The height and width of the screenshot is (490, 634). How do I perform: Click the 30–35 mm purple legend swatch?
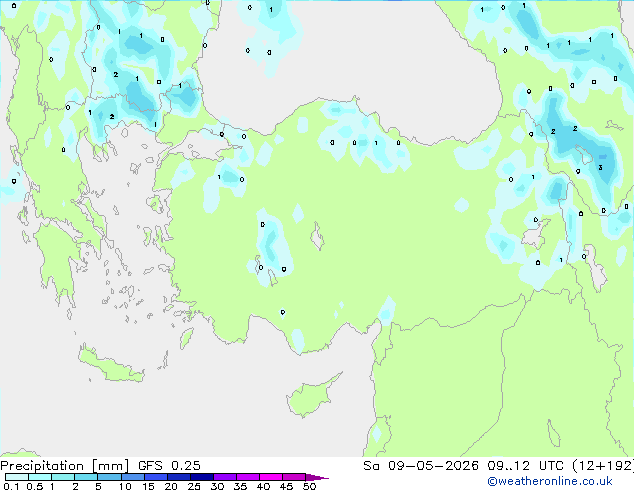(x=225, y=477)
